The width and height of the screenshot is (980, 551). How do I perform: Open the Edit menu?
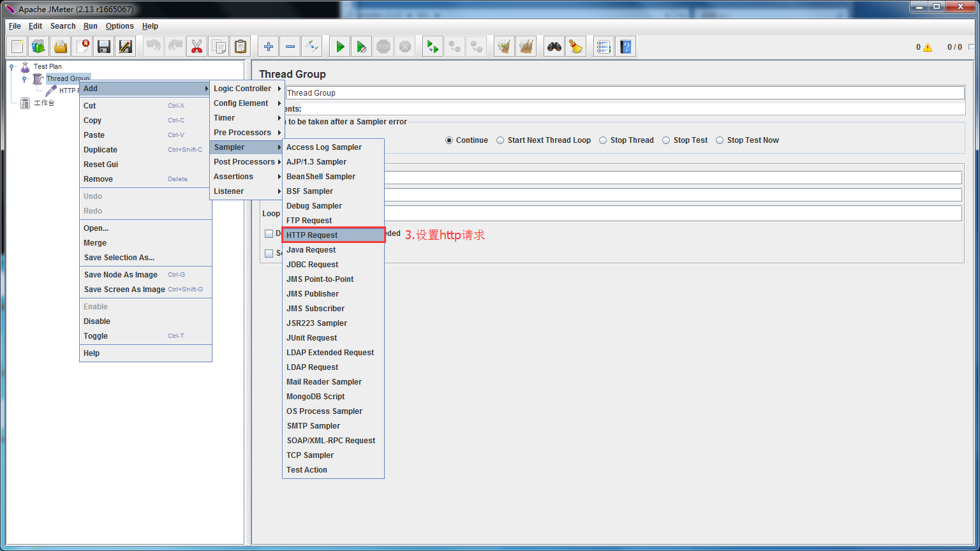(35, 26)
